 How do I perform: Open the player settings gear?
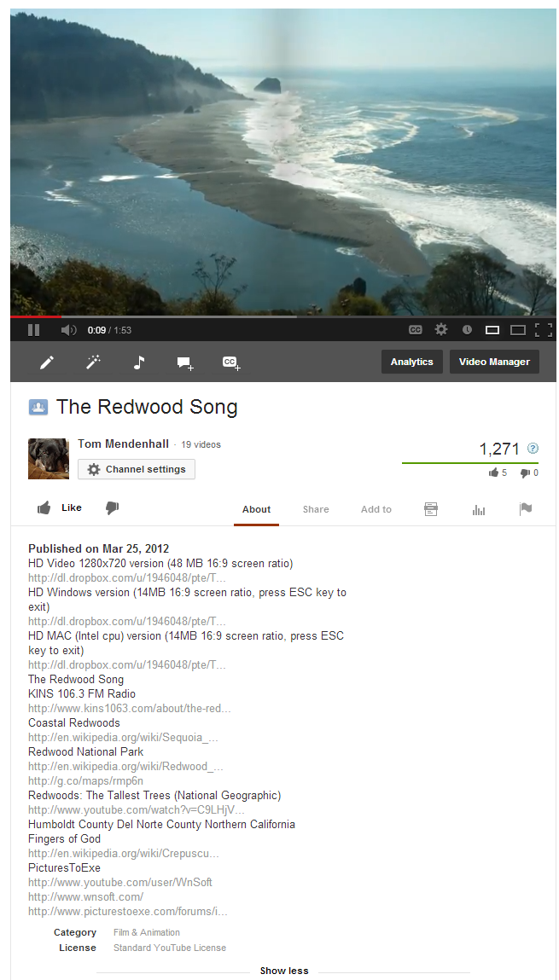441,329
